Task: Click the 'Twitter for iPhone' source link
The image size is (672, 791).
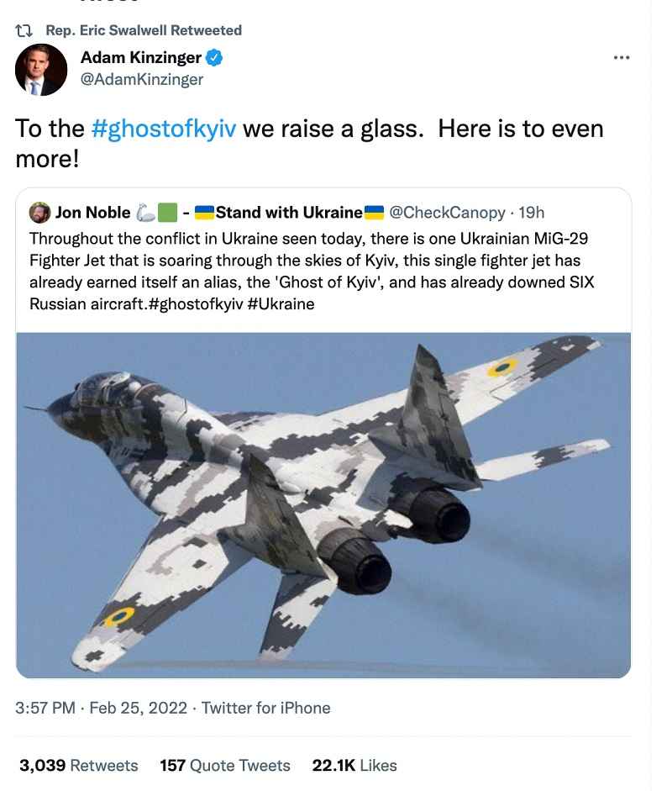Action: click(265, 708)
